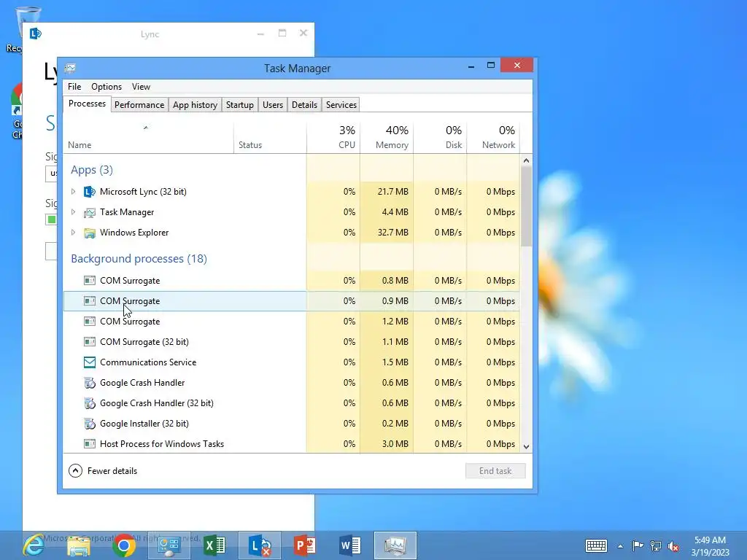The image size is (747, 560).
Task: Click the Apps (3) group heading
Action: (91, 170)
